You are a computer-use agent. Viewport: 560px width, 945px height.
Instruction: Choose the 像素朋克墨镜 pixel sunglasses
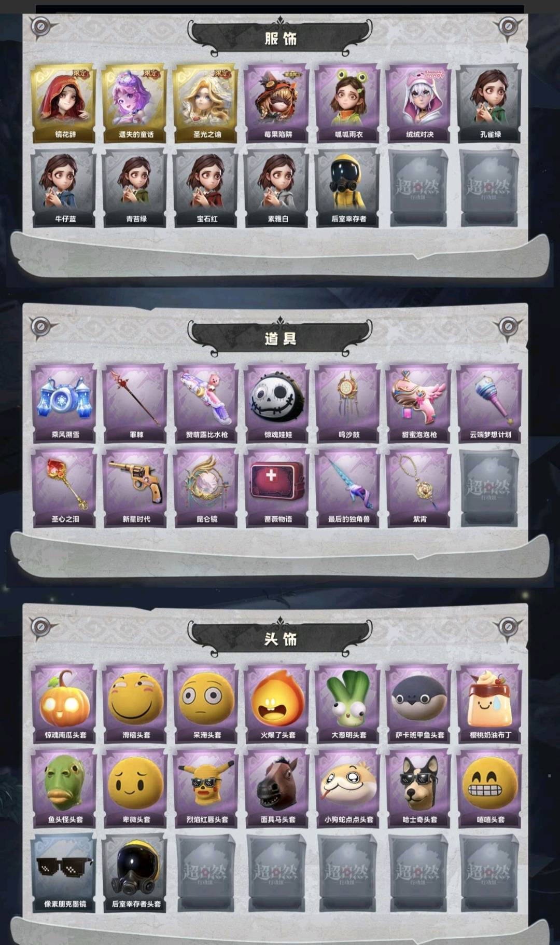point(64,873)
